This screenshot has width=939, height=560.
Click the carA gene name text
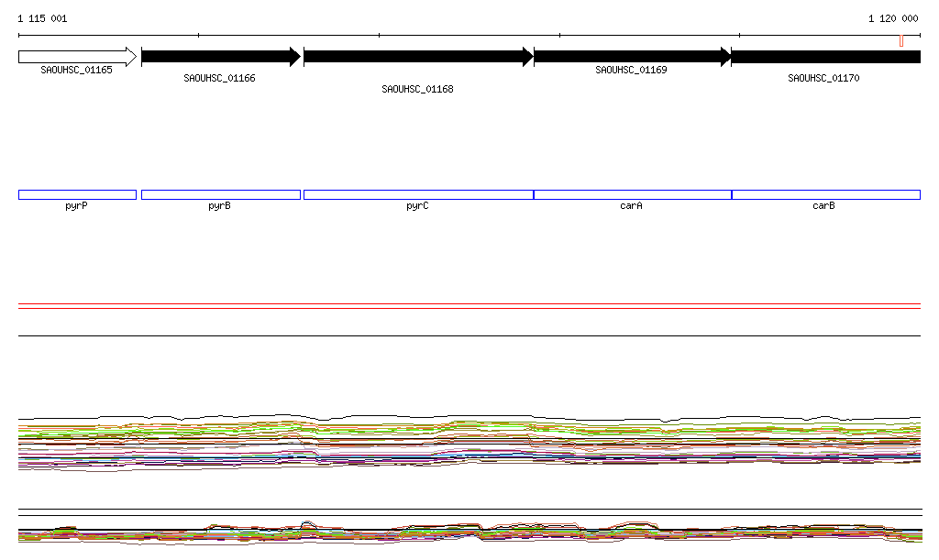point(631,206)
